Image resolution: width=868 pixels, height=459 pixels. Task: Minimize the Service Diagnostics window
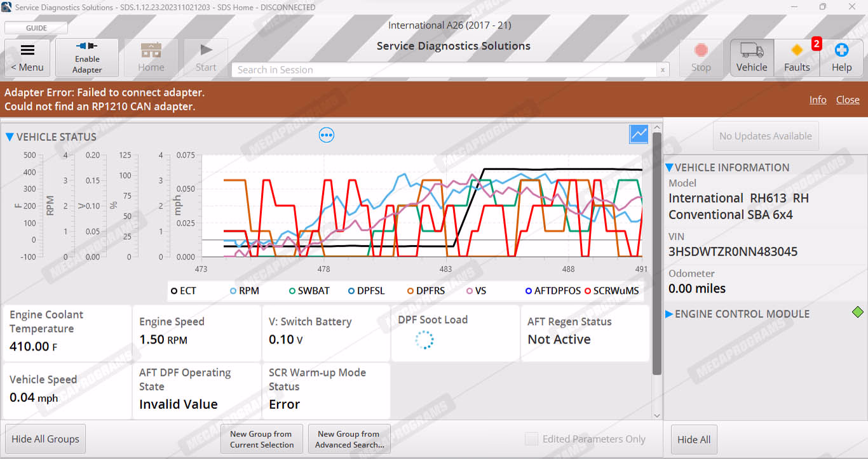pos(794,7)
